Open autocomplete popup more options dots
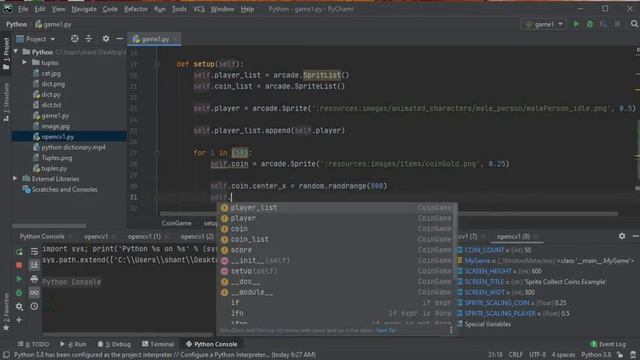 451,330
